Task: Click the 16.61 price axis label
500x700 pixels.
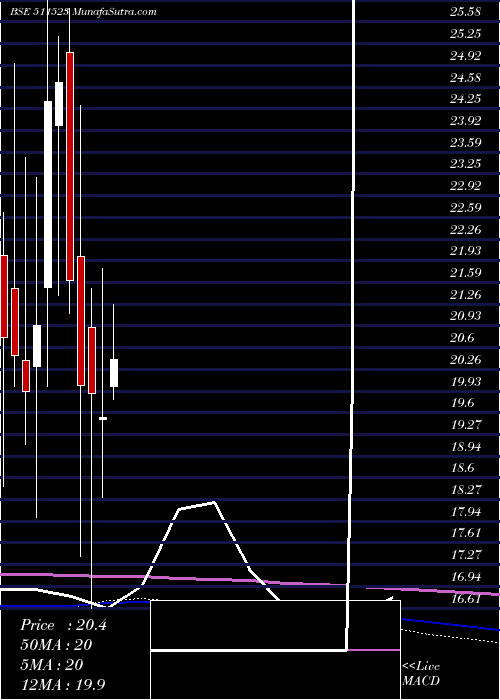Action: pyautogui.click(x=466, y=599)
